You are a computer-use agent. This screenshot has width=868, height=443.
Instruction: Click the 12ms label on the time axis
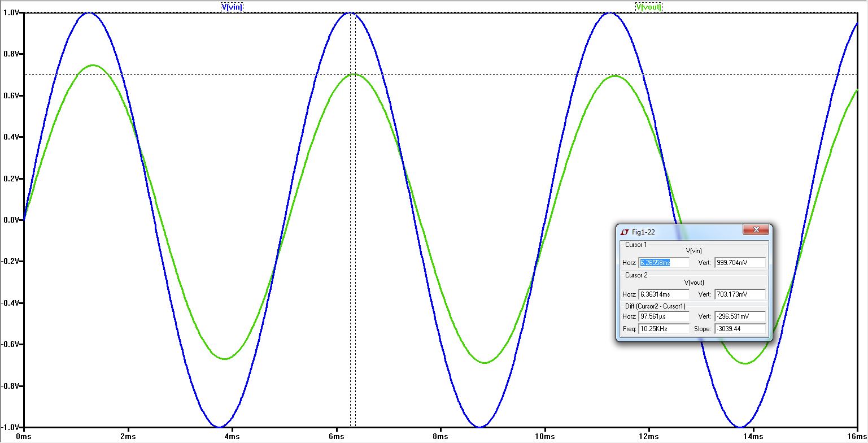[x=648, y=436]
